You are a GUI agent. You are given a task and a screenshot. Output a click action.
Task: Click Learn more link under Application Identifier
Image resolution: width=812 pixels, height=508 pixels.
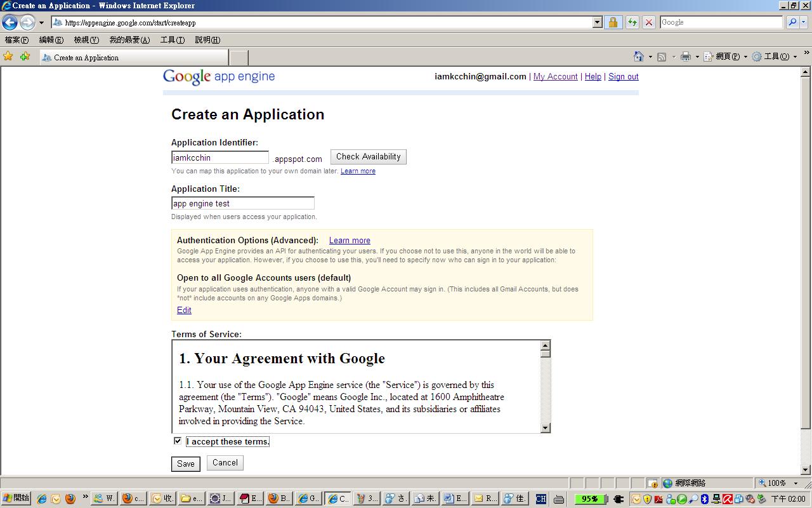pos(358,171)
